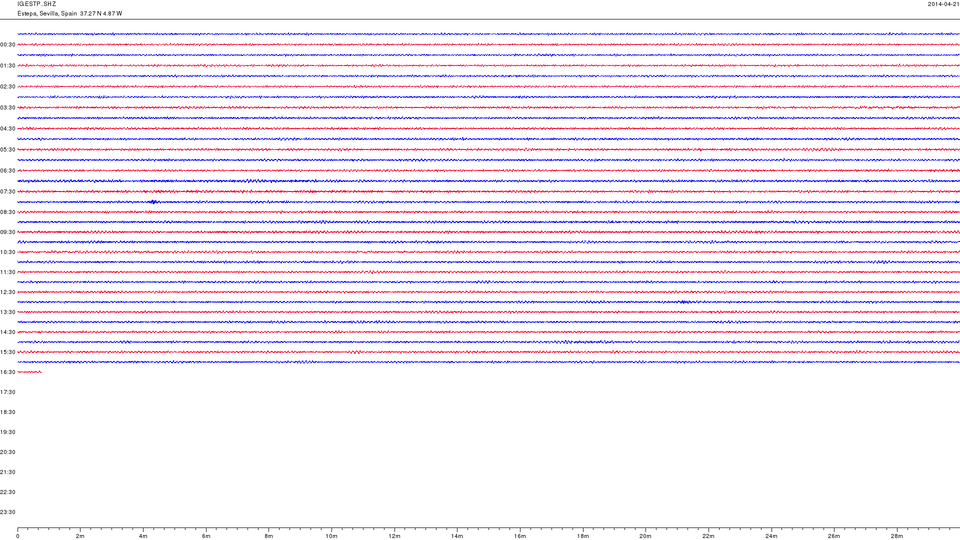Click the 22m tick on the minutes axis
The width and height of the screenshot is (960, 540).
708,536
